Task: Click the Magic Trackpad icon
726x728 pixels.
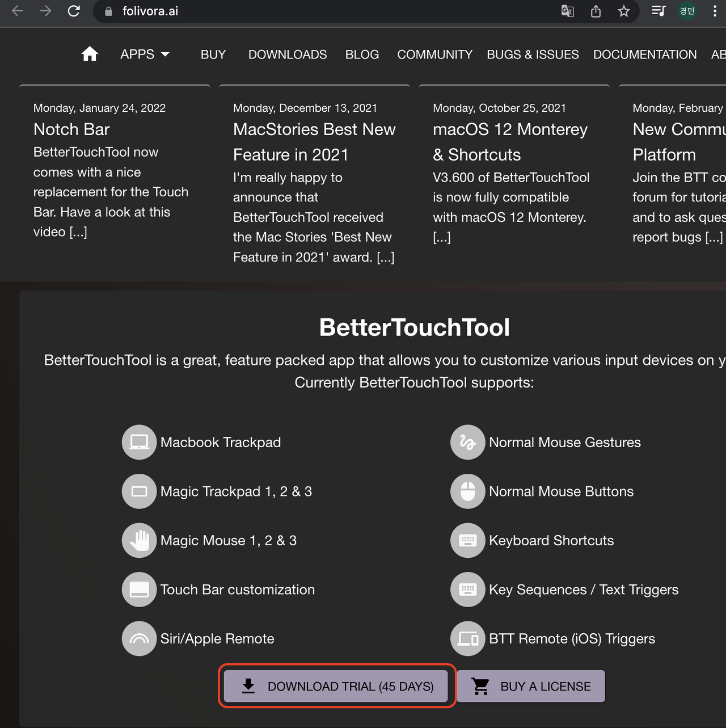Action: pos(139,491)
